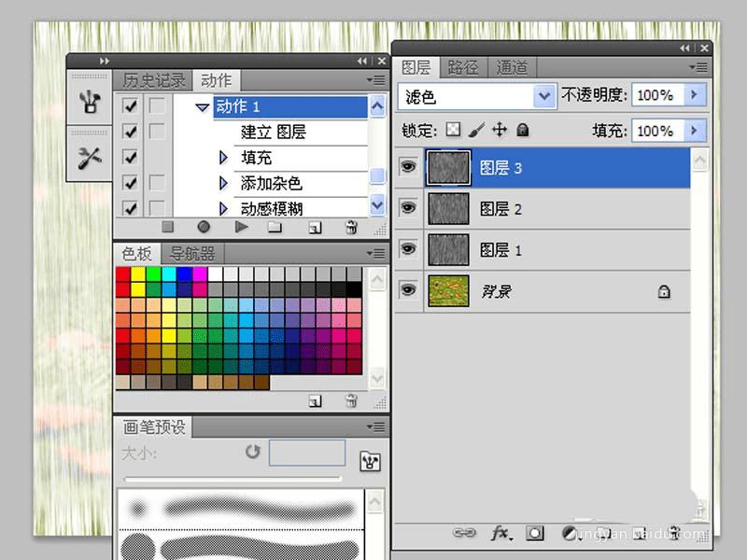Screen dimensions: 747x560
Task: Pick the pure yellow swatch
Action: point(137,273)
